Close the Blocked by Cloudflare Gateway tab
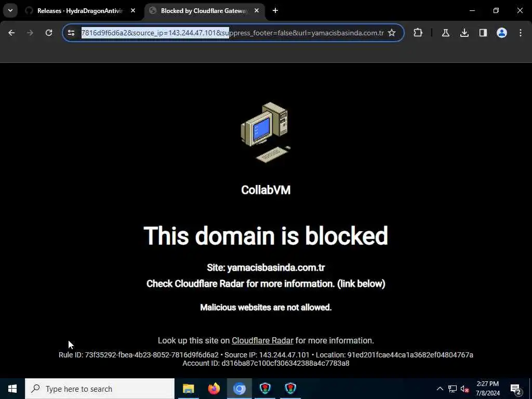Screen dimensions: 532x399 click(257, 11)
